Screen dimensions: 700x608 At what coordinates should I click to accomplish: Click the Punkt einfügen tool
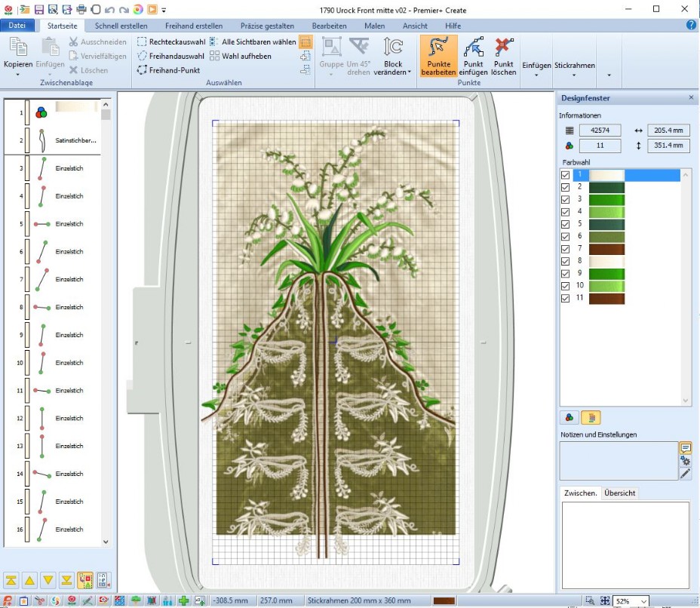tap(473, 57)
